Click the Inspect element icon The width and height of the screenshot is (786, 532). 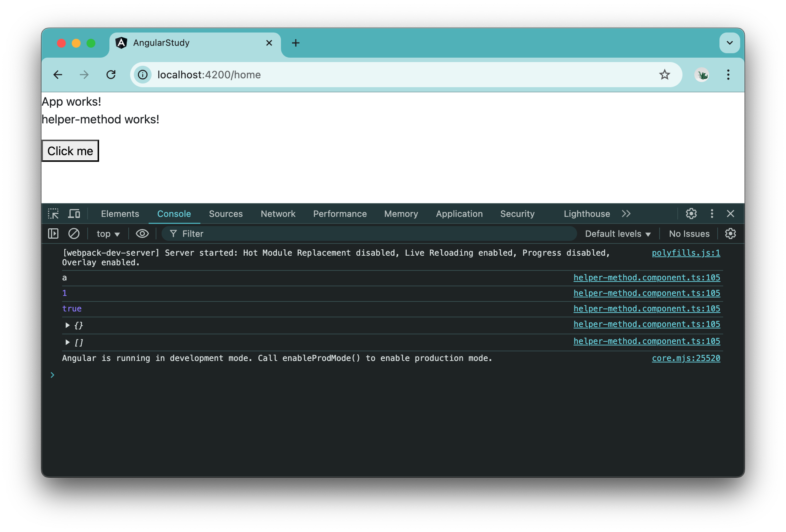click(x=55, y=214)
